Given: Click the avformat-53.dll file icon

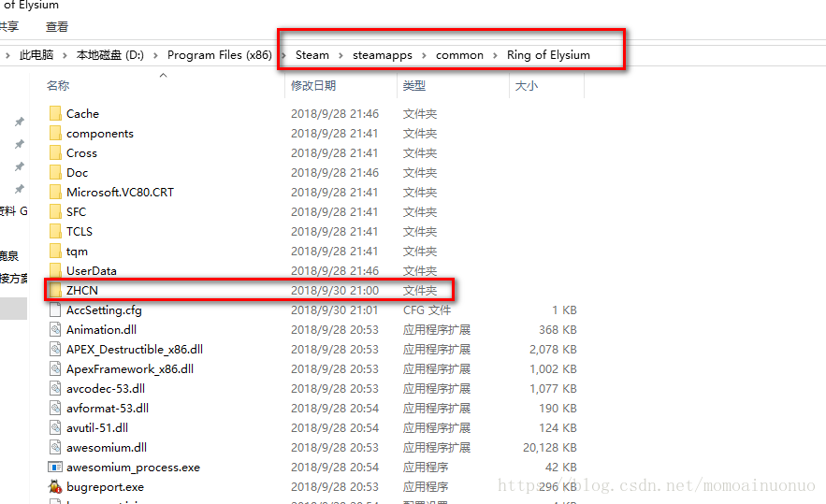Looking at the screenshot, I should [55, 408].
